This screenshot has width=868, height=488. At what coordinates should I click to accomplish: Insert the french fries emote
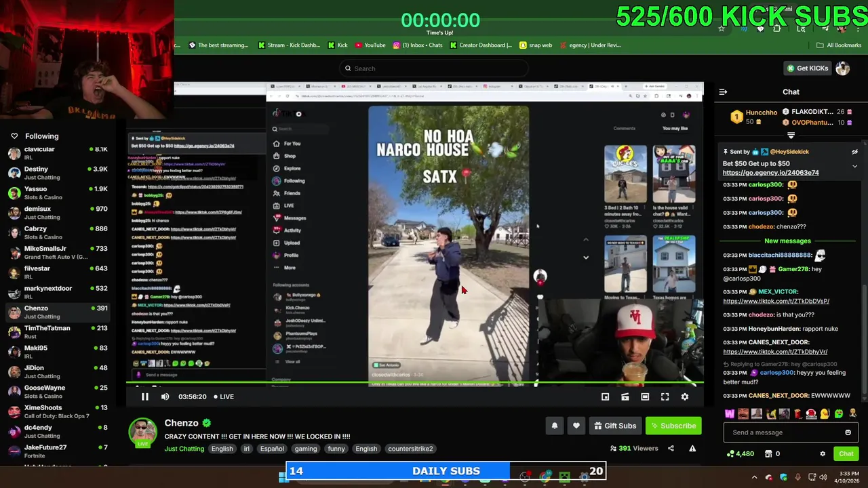pyautogui.click(x=797, y=413)
